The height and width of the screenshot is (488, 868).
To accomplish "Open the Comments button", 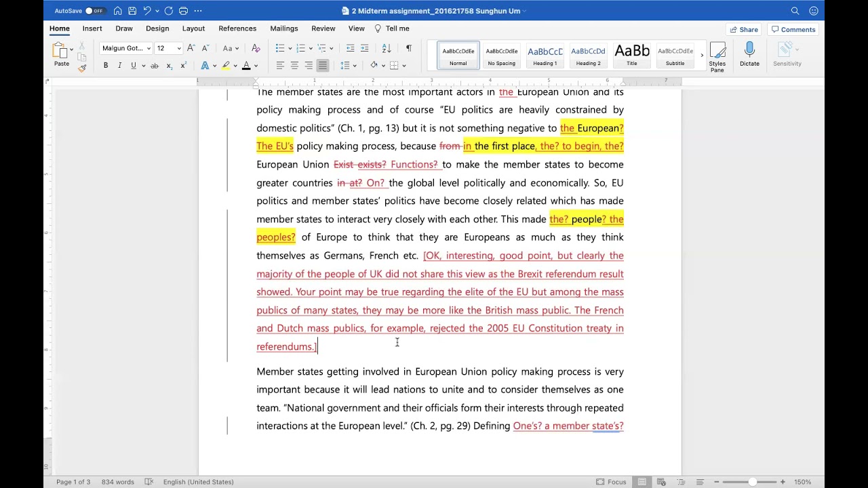I will [x=793, y=29].
